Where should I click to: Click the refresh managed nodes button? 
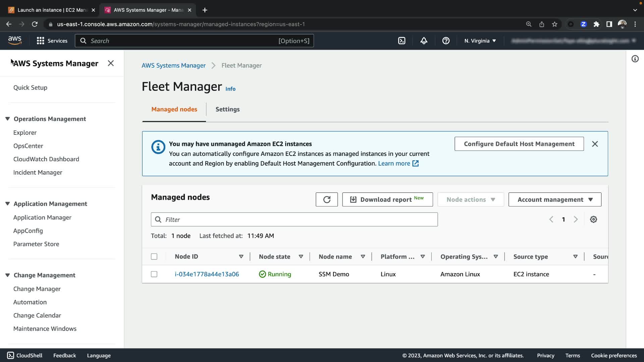(x=326, y=199)
